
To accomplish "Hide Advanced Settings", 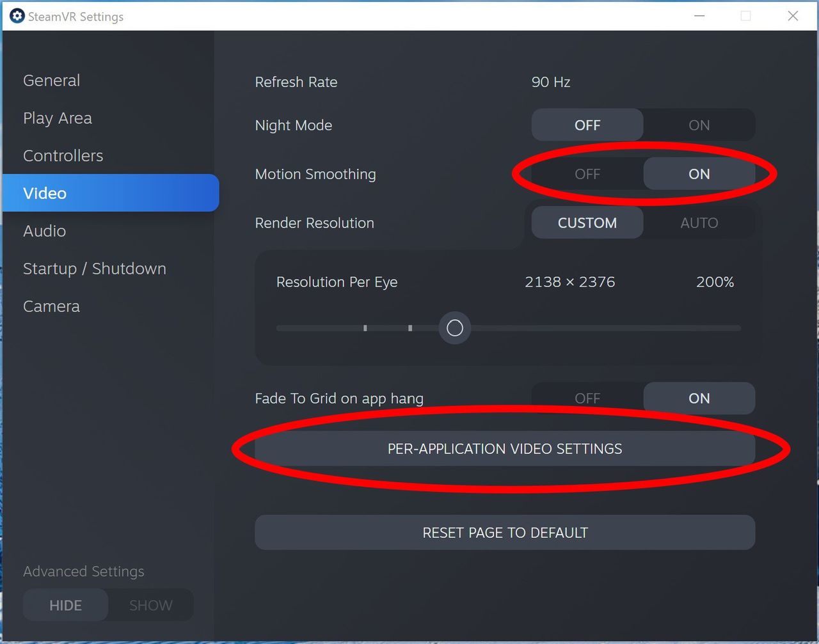I will pos(66,605).
